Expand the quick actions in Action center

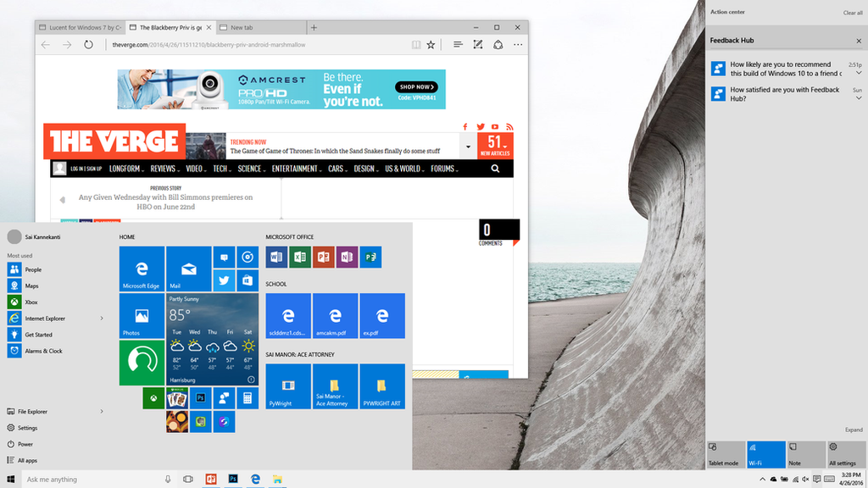pos(854,430)
